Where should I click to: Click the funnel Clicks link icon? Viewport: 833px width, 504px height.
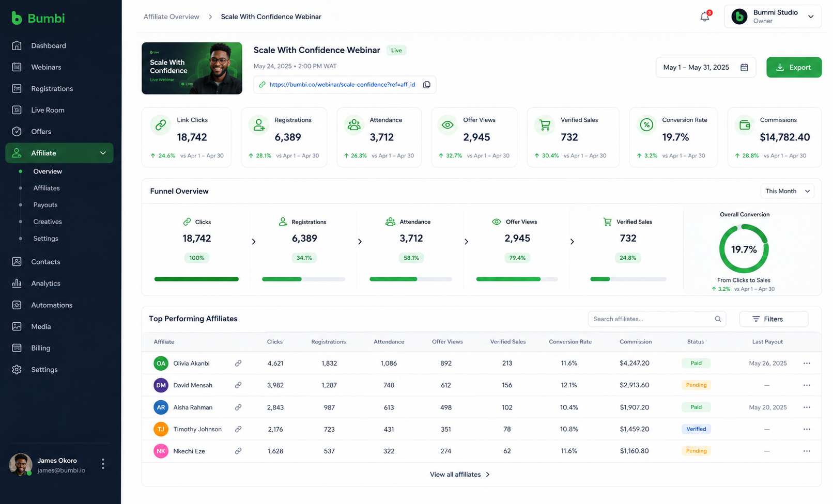pyautogui.click(x=187, y=222)
